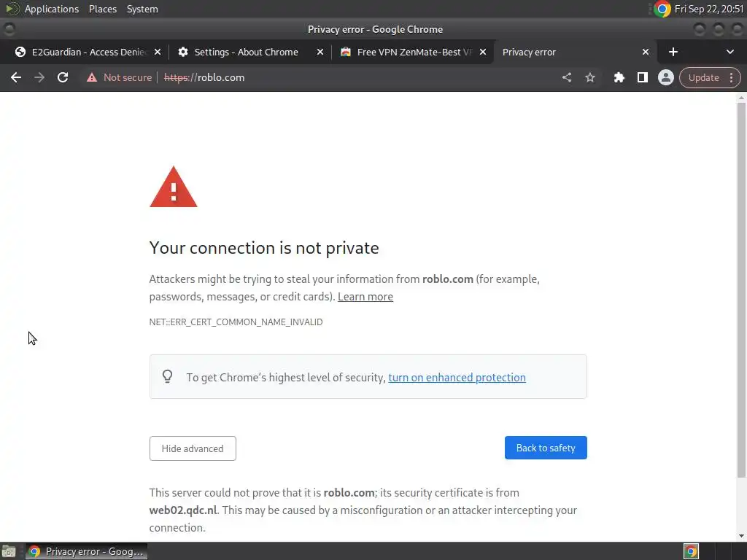Click the Chrome icon in bottom-right panel
The height and width of the screenshot is (560, 747).
[691, 551]
